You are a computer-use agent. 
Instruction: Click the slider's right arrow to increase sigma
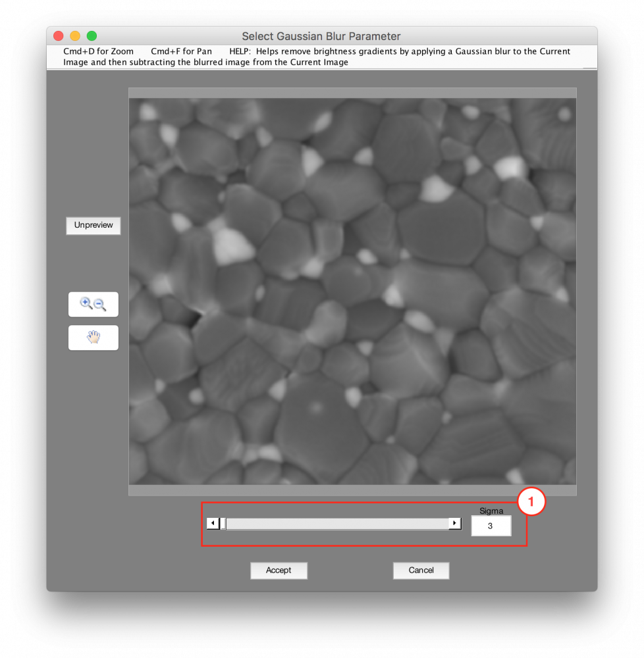[x=454, y=524]
